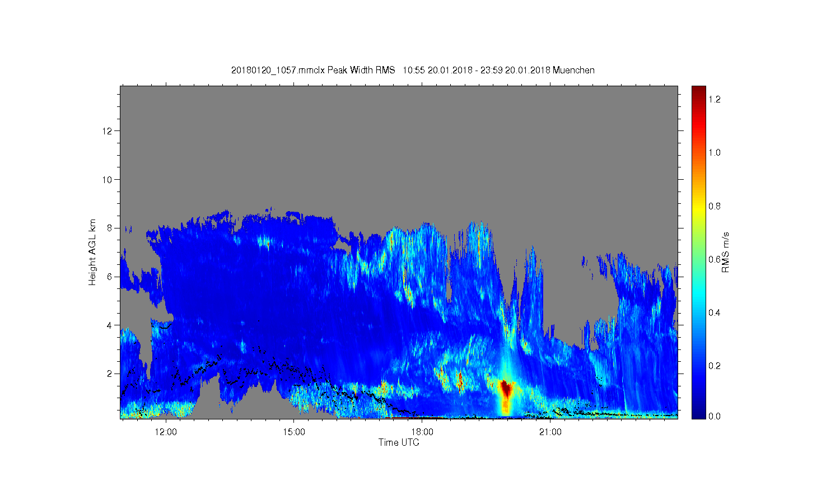Click the 'Muenchen' station name in the title
This screenshot has height=504, width=840.
pyautogui.click(x=573, y=70)
